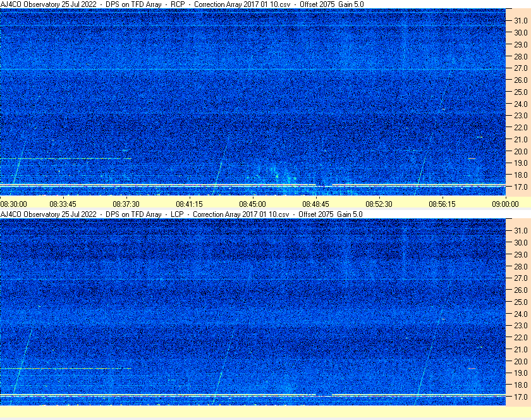Click the 18.0 frequency label on LCP plot
Viewport: 531px width, 420px height.
click(521, 385)
